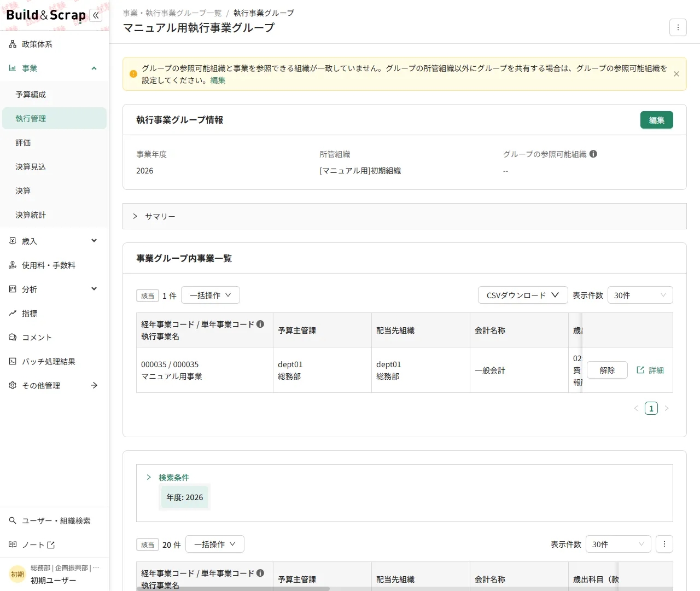Go to previous page arrow
This screenshot has width=700, height=591.
[x=636, y=408]
